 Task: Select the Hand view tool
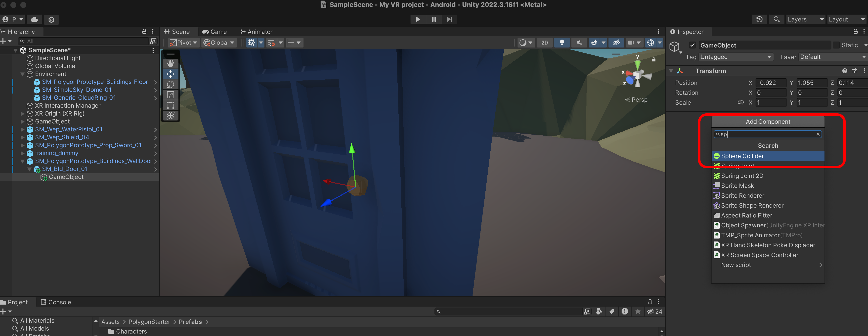coord(171,63)
